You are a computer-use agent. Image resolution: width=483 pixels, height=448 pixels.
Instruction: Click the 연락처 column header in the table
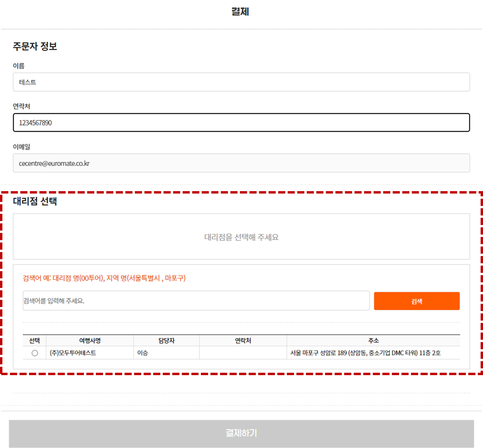pyautogui.click(x=243, y=340)
